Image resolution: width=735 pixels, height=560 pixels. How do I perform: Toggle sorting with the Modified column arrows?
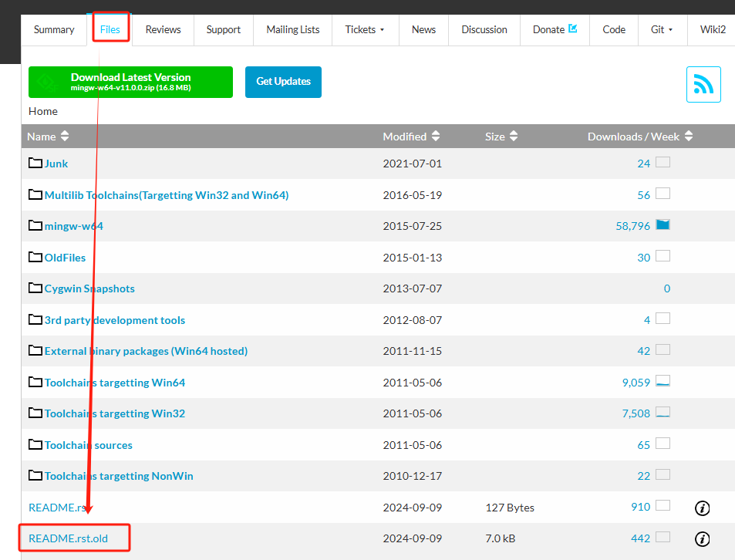pyautogui.click(x=437, y=136)
